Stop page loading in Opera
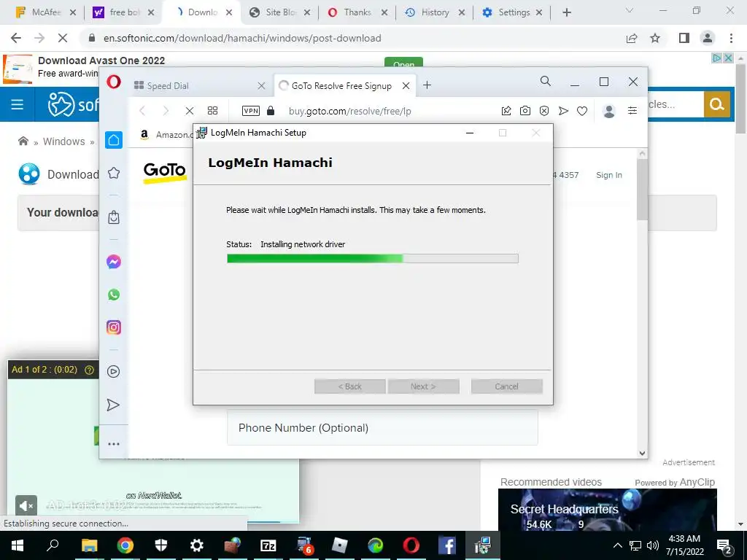The image size is (747, 560). (190, 111)
